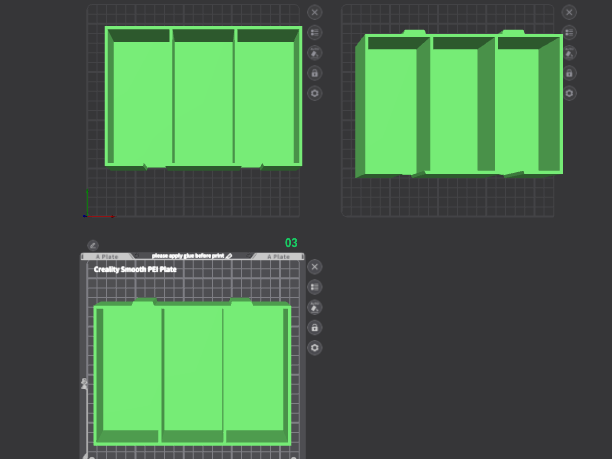Open plate settings gear for the top-left plate
The width and height of the screenshot is (612, 459).
pyautogui.click(x=315, y=93)
